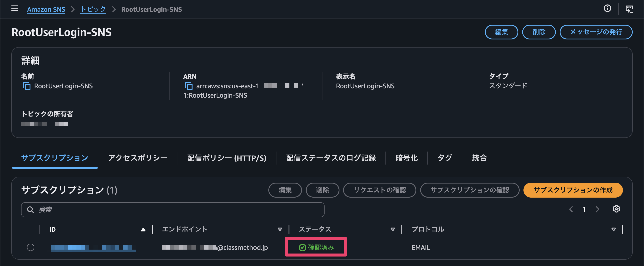Click the blurred トピックの所有者 value
This screenshot has height=266, width=644.
point(45,124)
